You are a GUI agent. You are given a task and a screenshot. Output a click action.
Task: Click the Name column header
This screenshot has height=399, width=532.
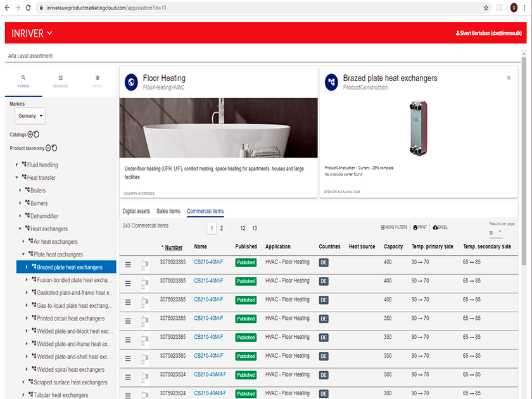[200, 246]
